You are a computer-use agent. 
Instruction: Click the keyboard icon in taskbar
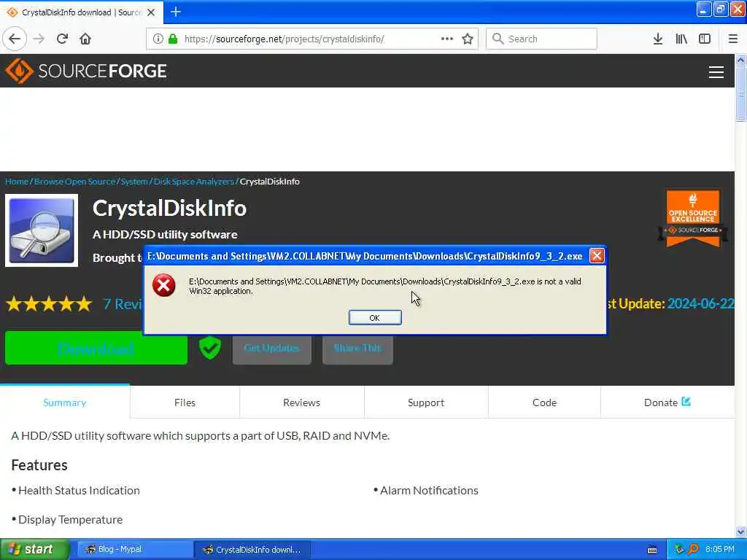tap(652, 550)
